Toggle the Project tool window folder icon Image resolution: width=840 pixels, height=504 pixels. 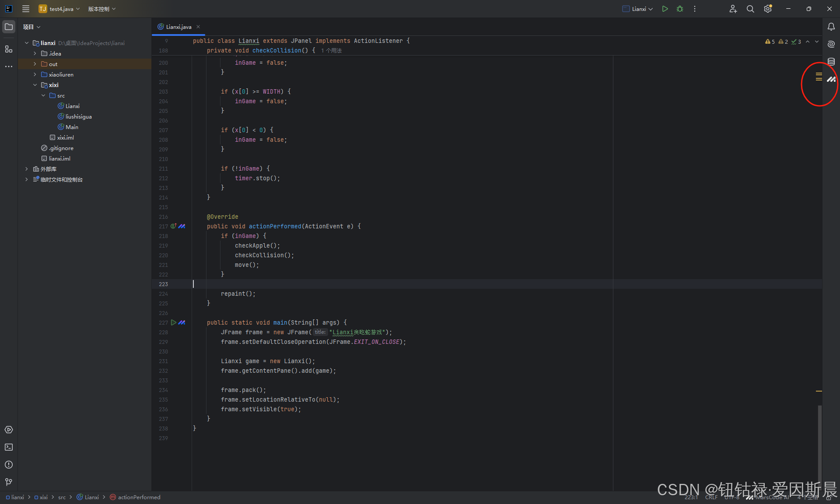coord(9,27)
